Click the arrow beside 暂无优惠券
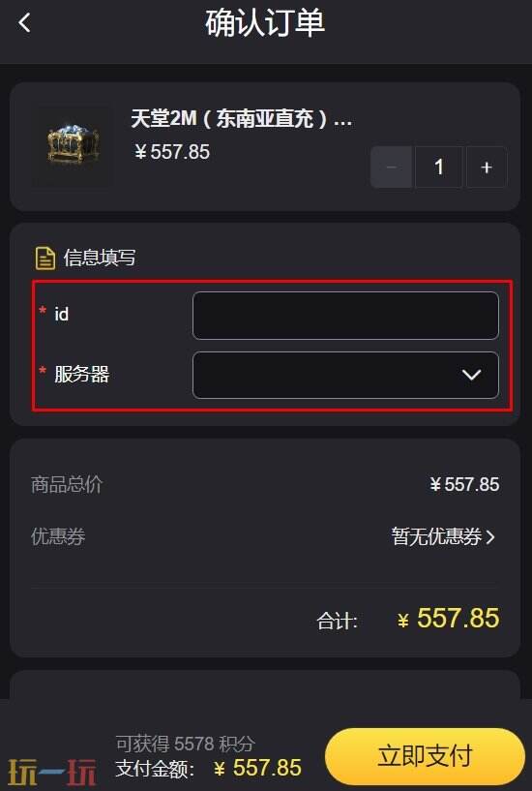Viewport: 532px width, 791px height. pos(490,536)
